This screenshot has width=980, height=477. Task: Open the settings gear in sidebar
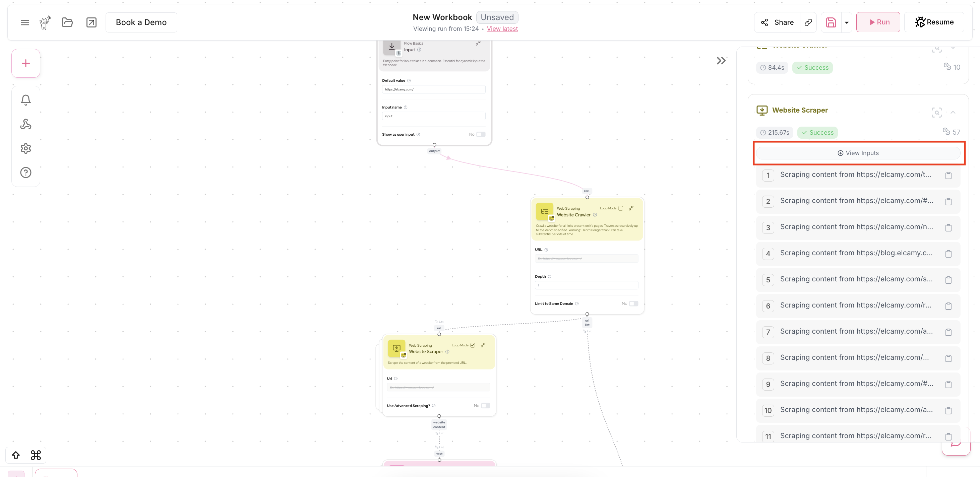point(26,148)
